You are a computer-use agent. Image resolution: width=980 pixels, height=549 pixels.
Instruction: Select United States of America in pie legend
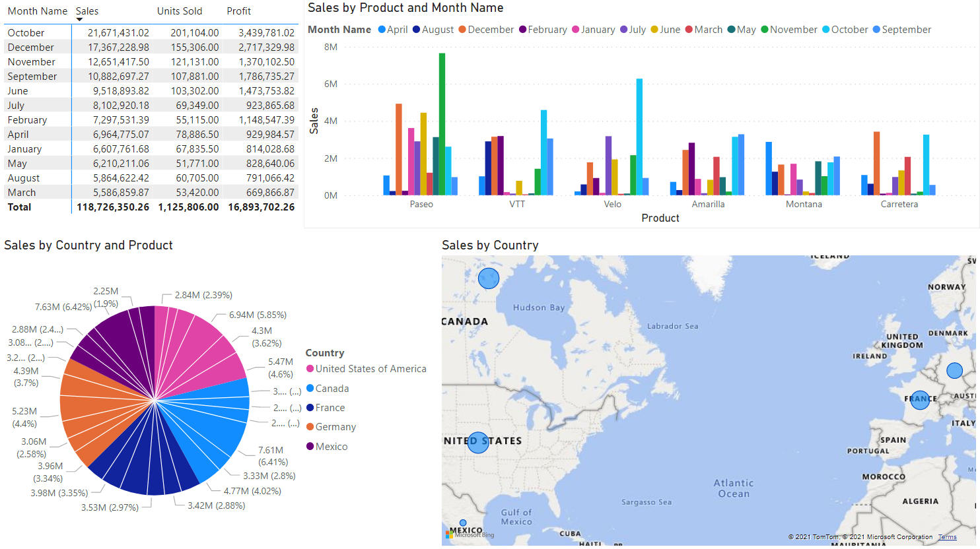(367, 369)
